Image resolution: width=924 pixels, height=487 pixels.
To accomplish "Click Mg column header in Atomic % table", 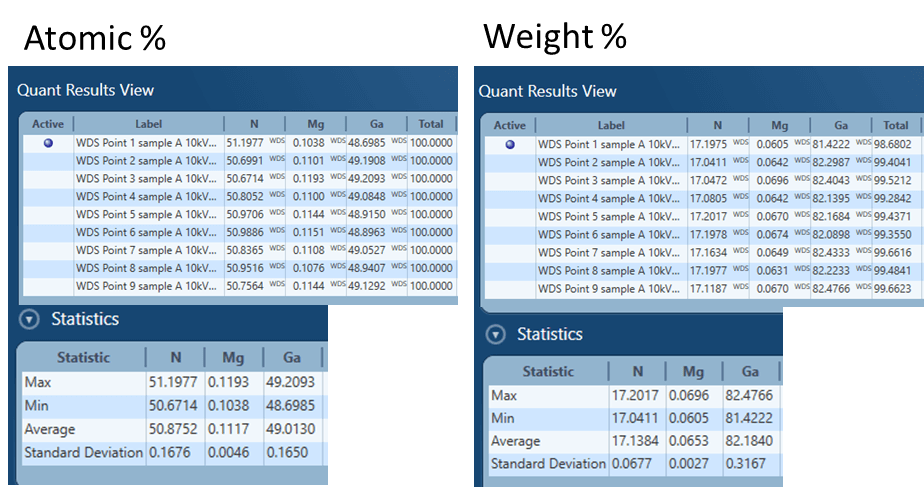I will (x=314, y=125).
